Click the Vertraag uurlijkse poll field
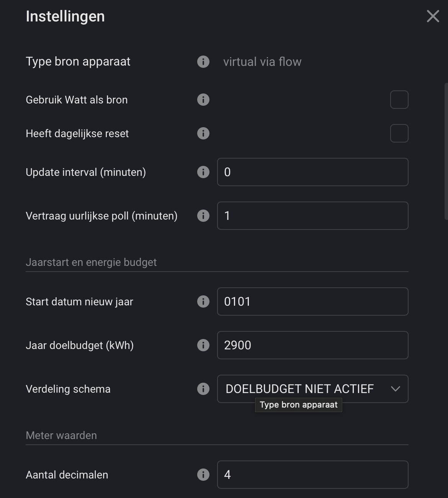The image size is (448, 498). point(312,216)
